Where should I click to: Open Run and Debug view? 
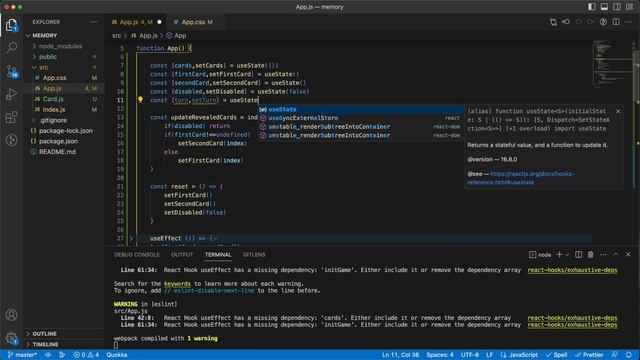(x=11, y=94)
